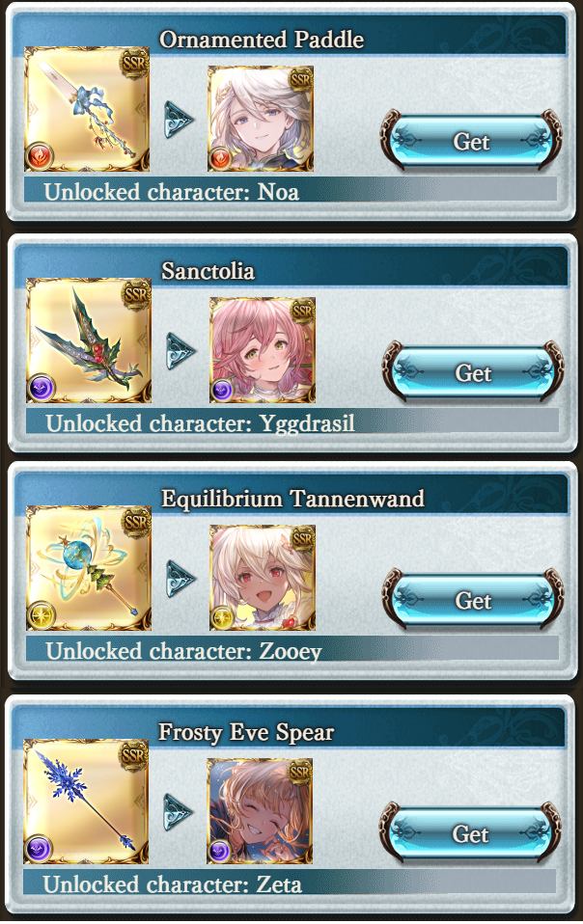Get the Ornamented Paddle weapon

(471, 141)
